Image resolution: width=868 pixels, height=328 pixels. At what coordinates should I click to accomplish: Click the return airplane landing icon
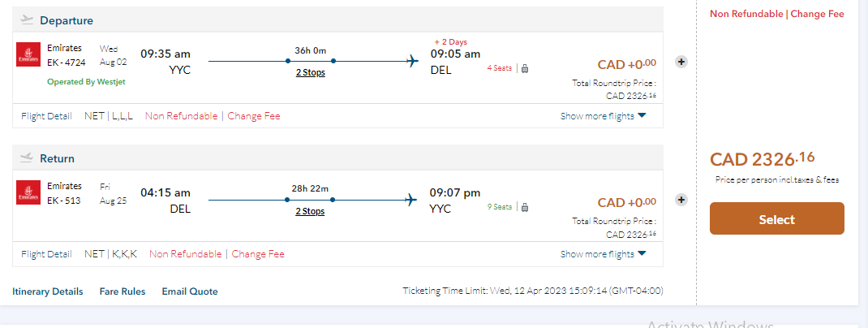tap(28, 158)
